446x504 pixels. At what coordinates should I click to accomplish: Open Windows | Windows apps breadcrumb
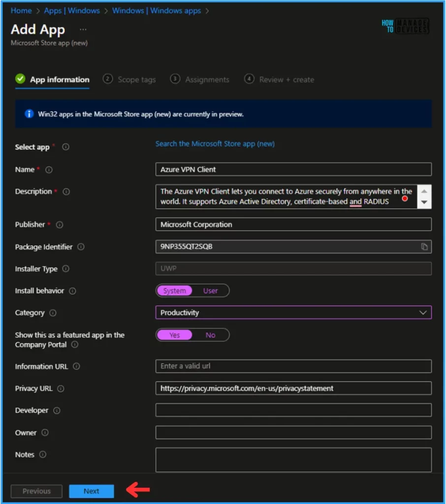pos(157,11)
